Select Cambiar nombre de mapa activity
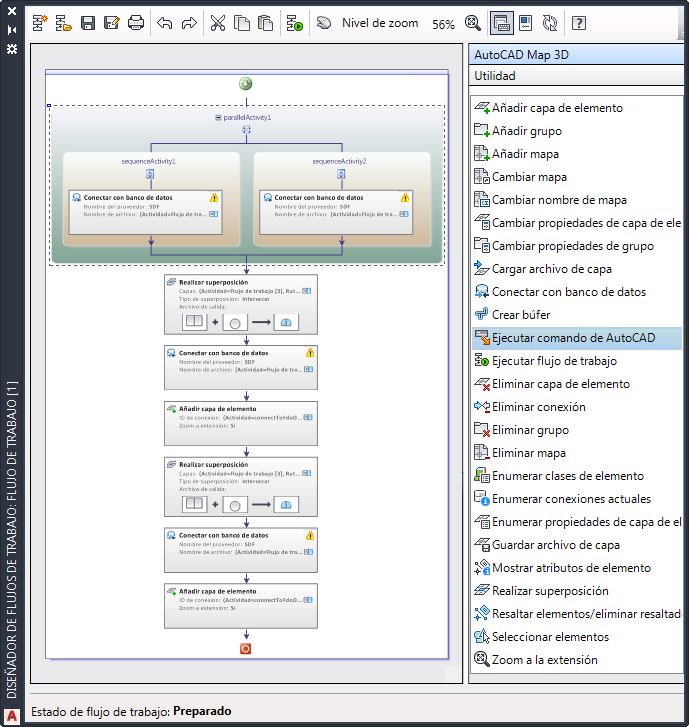This screenshot has width=689, height=727. click(x=577, y=200)
